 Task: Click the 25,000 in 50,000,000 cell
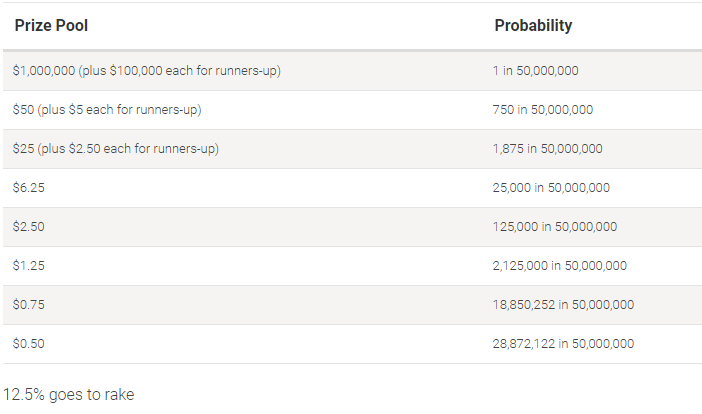551,188
